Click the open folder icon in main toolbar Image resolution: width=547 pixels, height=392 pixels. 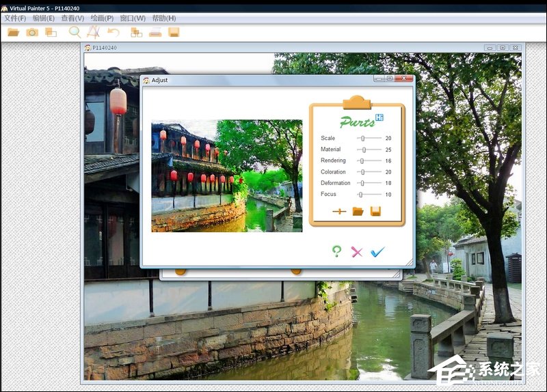pyautogui.click(x=13, y=32)
